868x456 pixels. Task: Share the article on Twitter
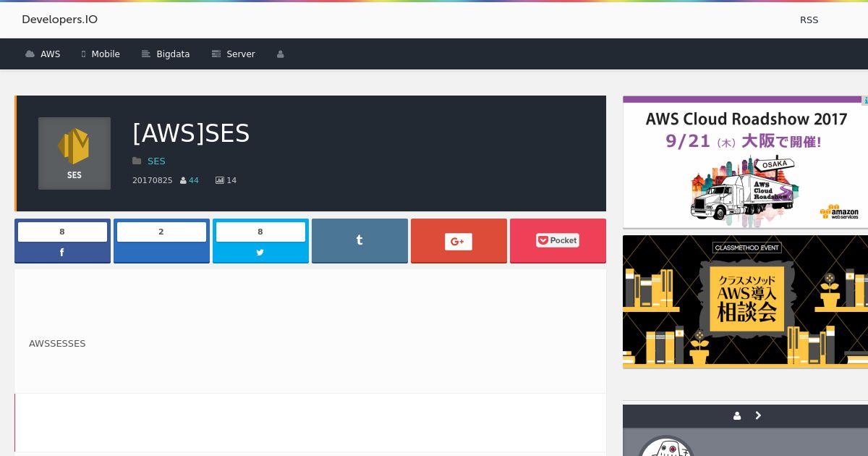pyautogui.click(x=260, y=241)
